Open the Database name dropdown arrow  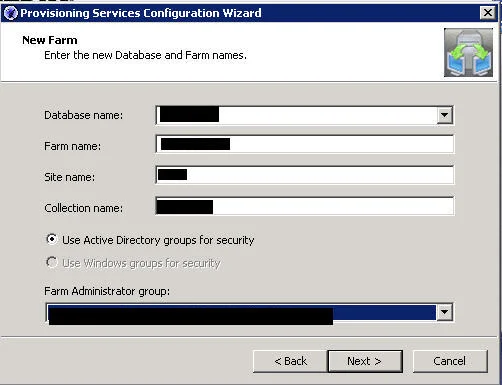[444, 115]
